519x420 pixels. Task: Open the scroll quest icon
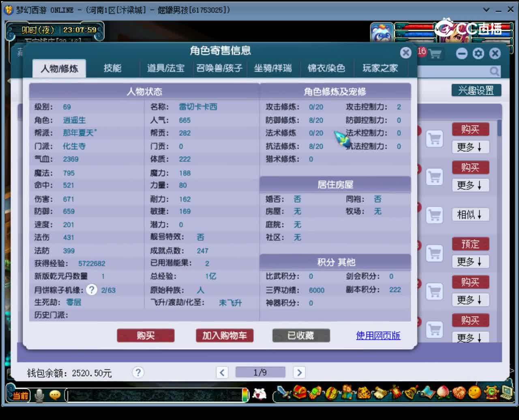coord(380,393)
